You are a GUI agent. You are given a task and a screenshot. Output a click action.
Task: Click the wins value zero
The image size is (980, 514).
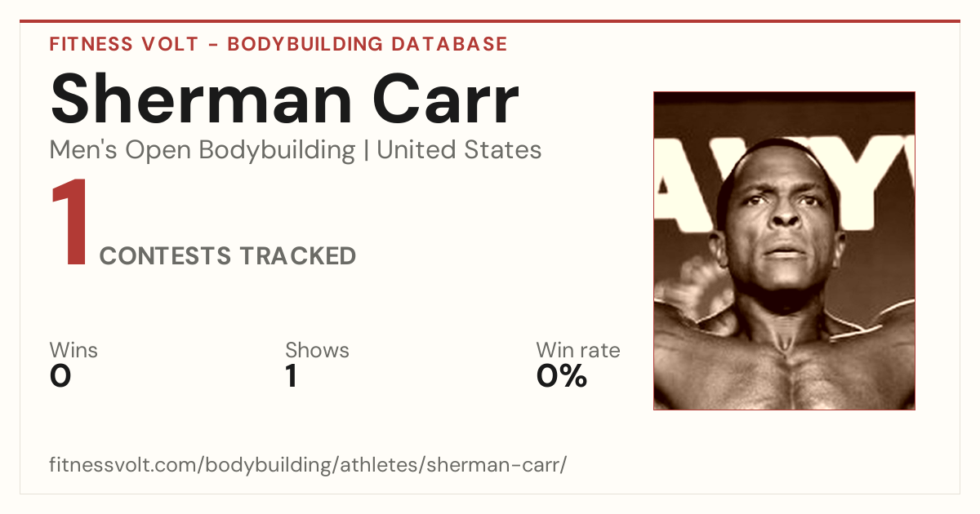point(60,377)
